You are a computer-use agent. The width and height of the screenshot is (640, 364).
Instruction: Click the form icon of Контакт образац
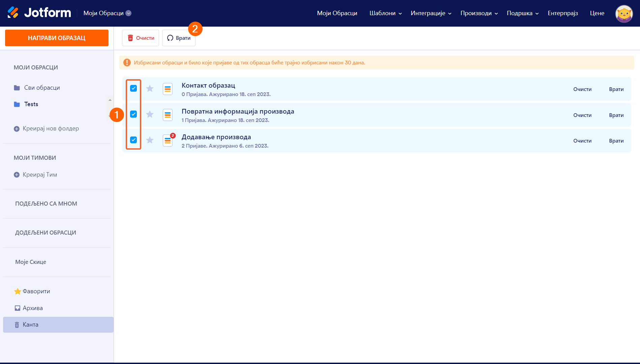click(x=167, y=89)
